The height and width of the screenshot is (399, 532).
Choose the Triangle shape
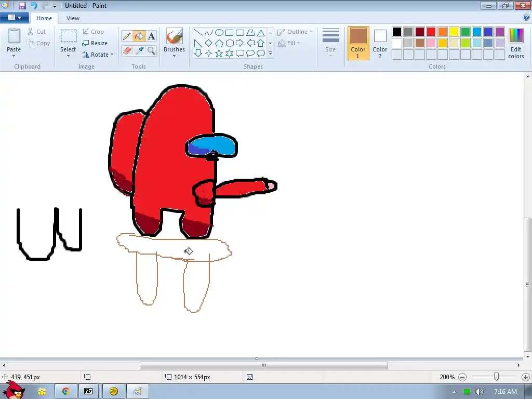point(261,33)
